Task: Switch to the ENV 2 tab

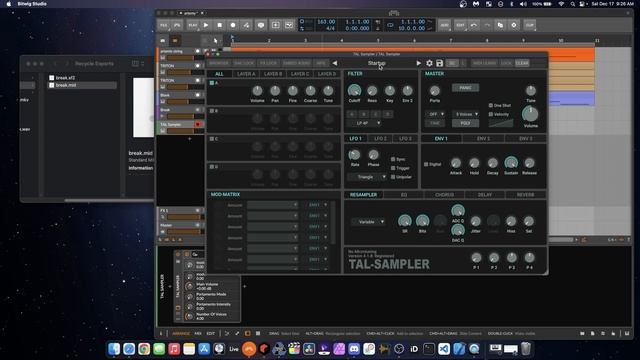Action: point(483,139)
